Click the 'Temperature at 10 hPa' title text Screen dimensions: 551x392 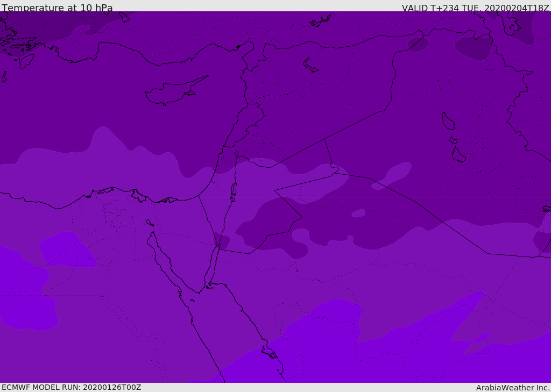point(57,8)
